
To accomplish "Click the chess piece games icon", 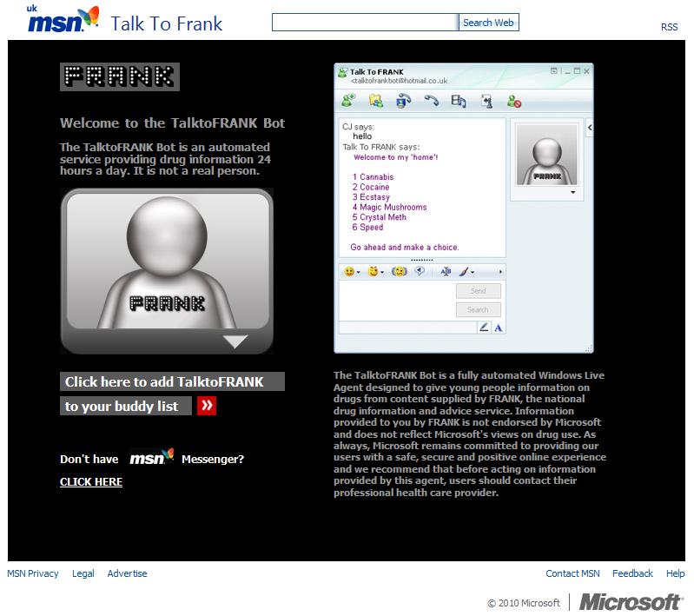I will [x=487, y=102].
